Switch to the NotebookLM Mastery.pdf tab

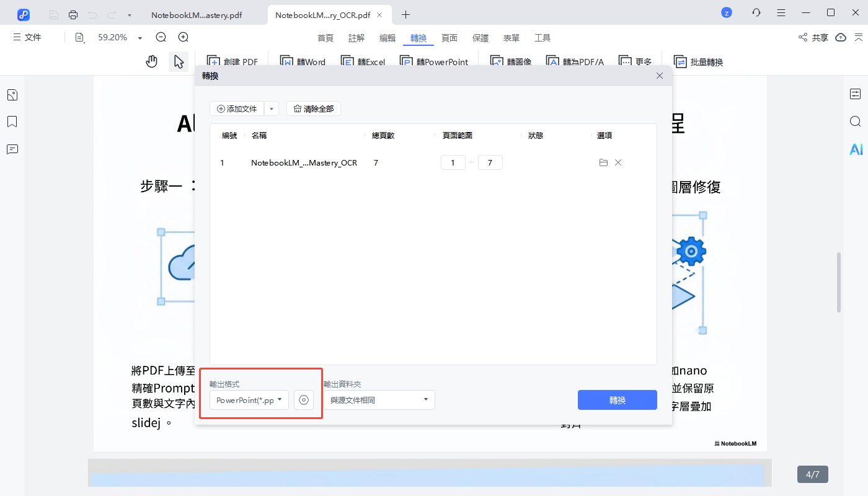tap(197, 14)
